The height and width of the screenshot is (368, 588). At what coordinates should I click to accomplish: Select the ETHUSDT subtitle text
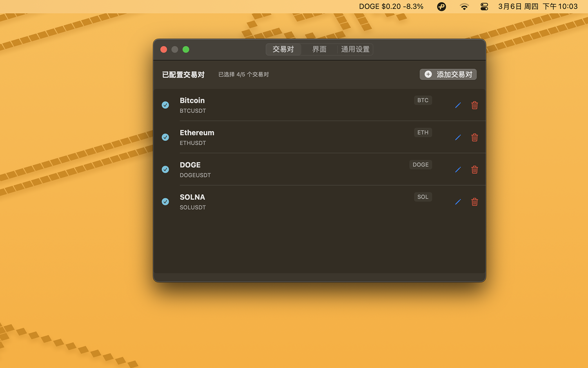[x=193, y=143]
